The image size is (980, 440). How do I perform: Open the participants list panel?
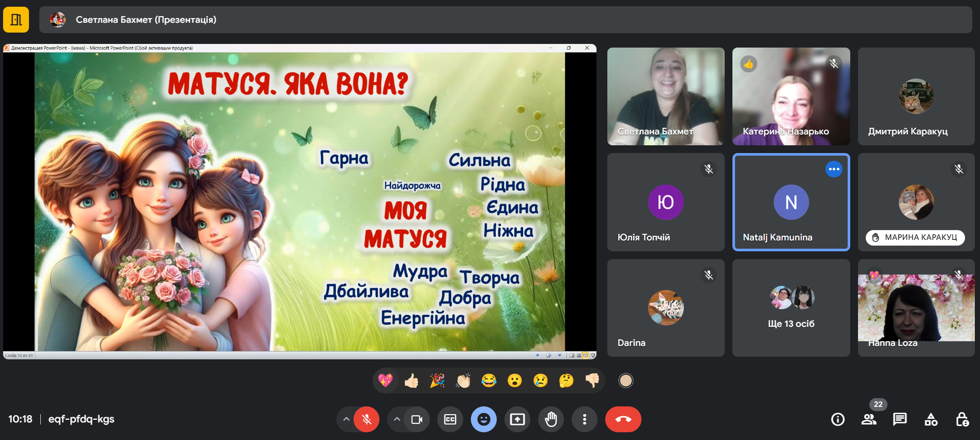869,419
